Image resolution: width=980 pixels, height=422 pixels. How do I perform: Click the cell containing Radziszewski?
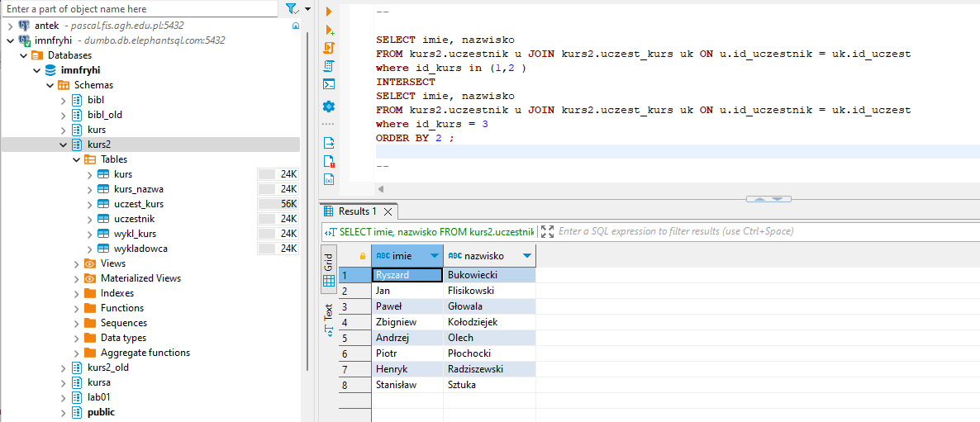pos(489,369)
